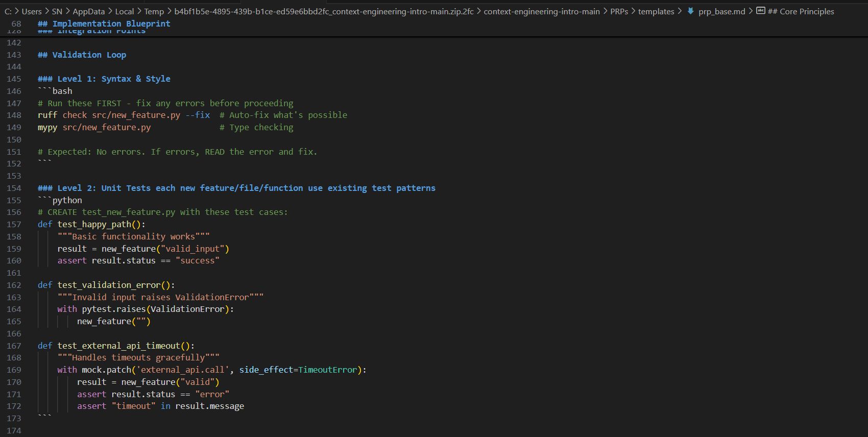Click the ### Level 2: Unit Tests heading
Viewport: 868px width, 437px height.
coord(236,188)
